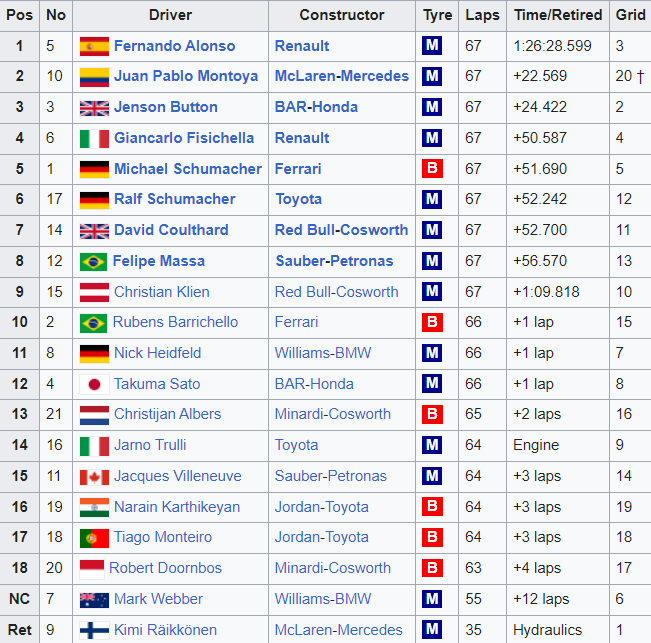Open the Nick Heidfeld link

(157, 353)
